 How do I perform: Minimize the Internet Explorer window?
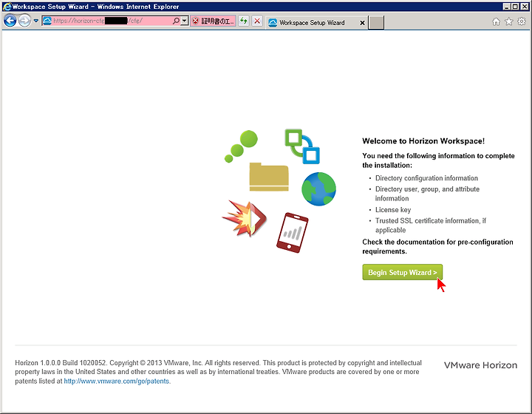coord(507,7)
